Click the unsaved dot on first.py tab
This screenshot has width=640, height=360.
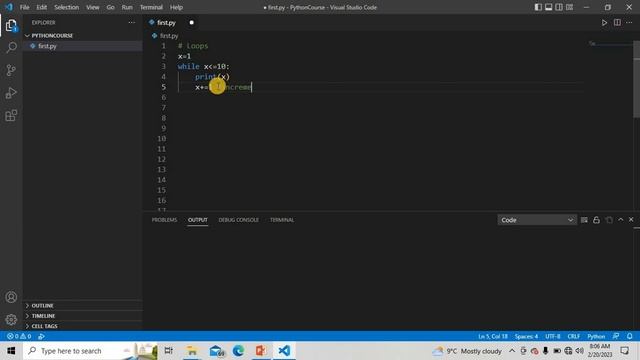pos(191,23)
